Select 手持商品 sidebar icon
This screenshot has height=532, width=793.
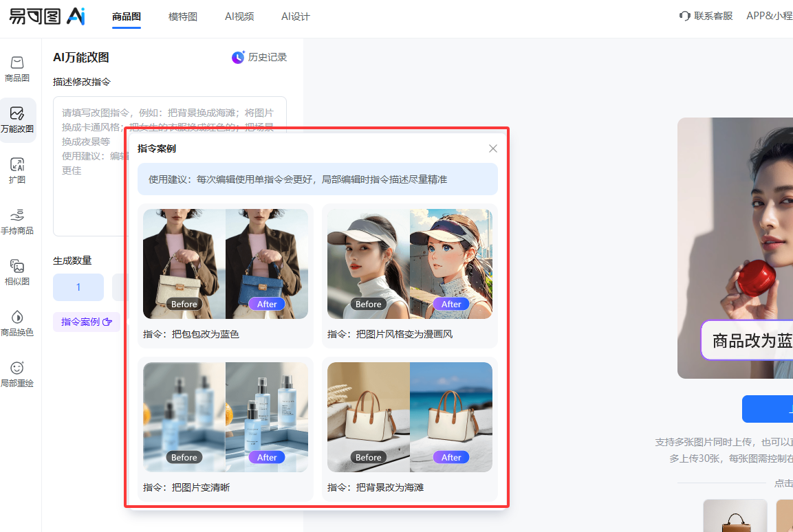click(x=17, y=221)
